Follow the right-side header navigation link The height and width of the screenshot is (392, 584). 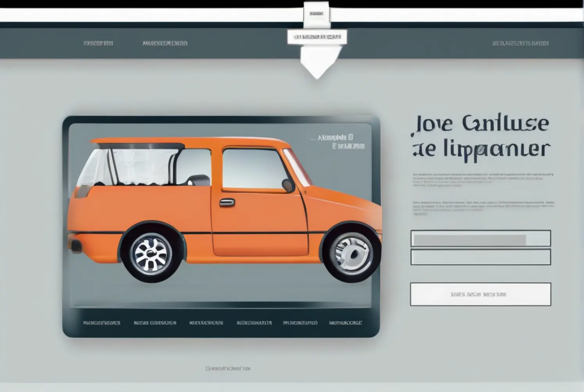coord(520,43)
